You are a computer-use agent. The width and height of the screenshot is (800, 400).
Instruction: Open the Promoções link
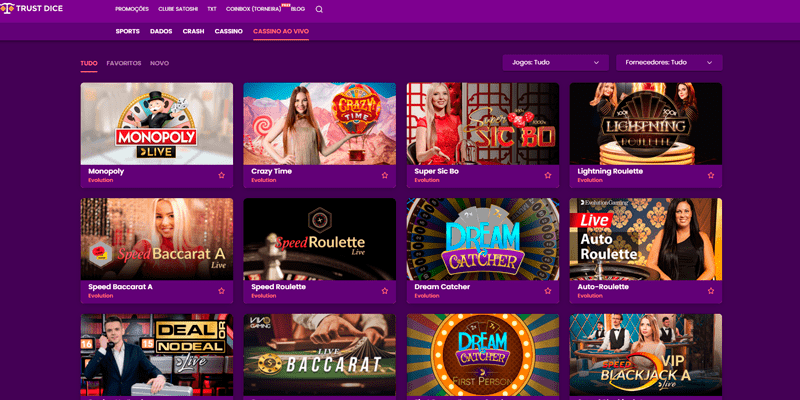click(132, 9)
